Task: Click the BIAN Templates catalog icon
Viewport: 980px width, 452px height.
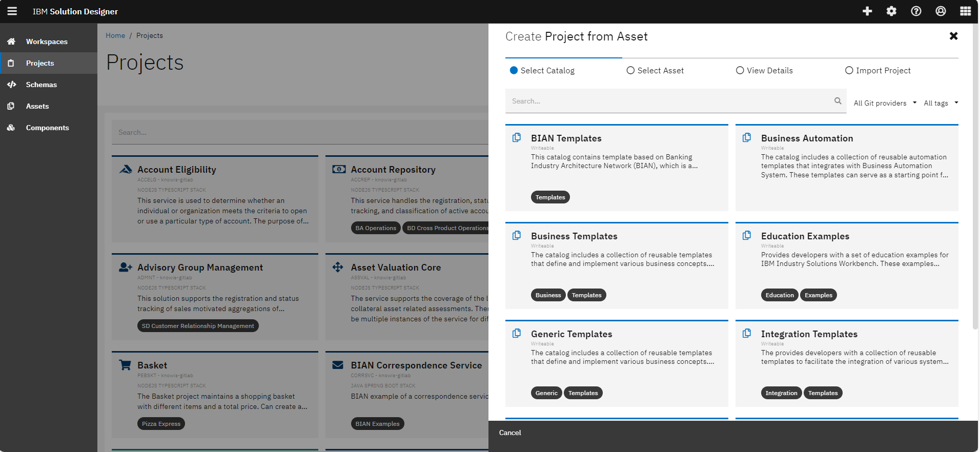Action: point(517,137)
